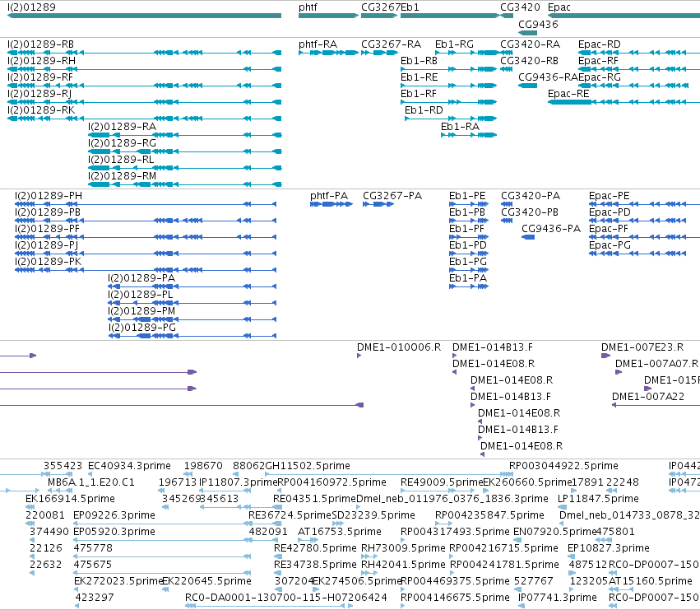Open transcript Eb1-RG label
The width and height of the screenshot is (700, 610).
pyautogui.click(x=454, y=44)
